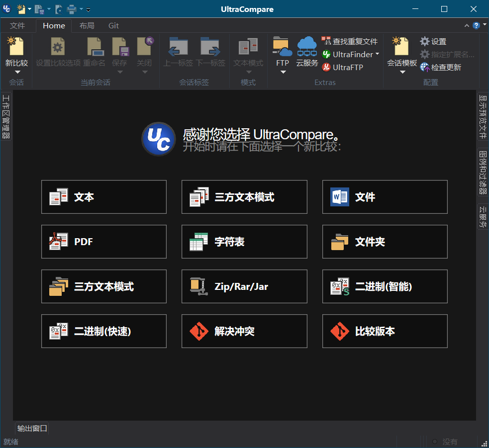
Task: Click the 新比较 new compare icon
Action: (16, 46)
